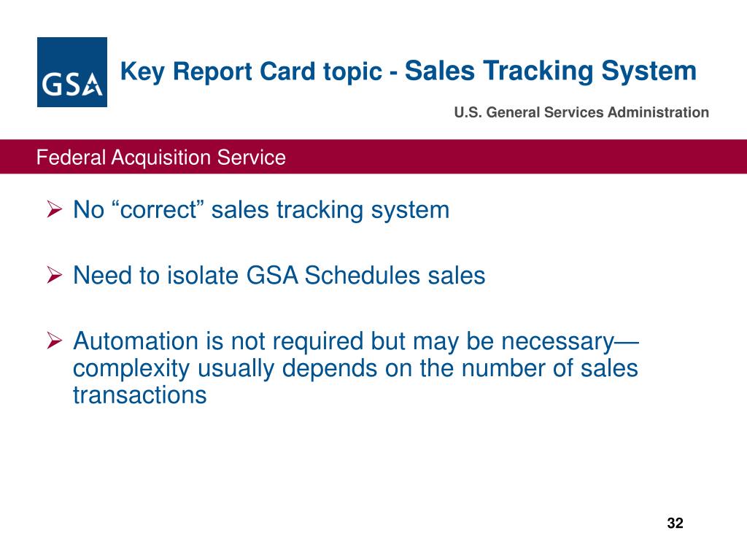Select the arrow bullet before 'Need to isolate'

click(55, 275)
